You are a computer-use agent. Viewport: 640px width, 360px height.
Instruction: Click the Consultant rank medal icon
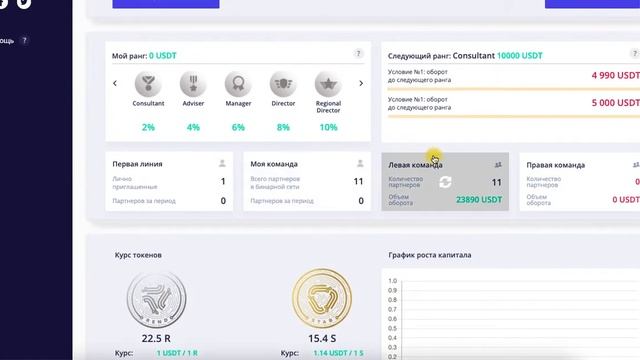coord(148,84)
